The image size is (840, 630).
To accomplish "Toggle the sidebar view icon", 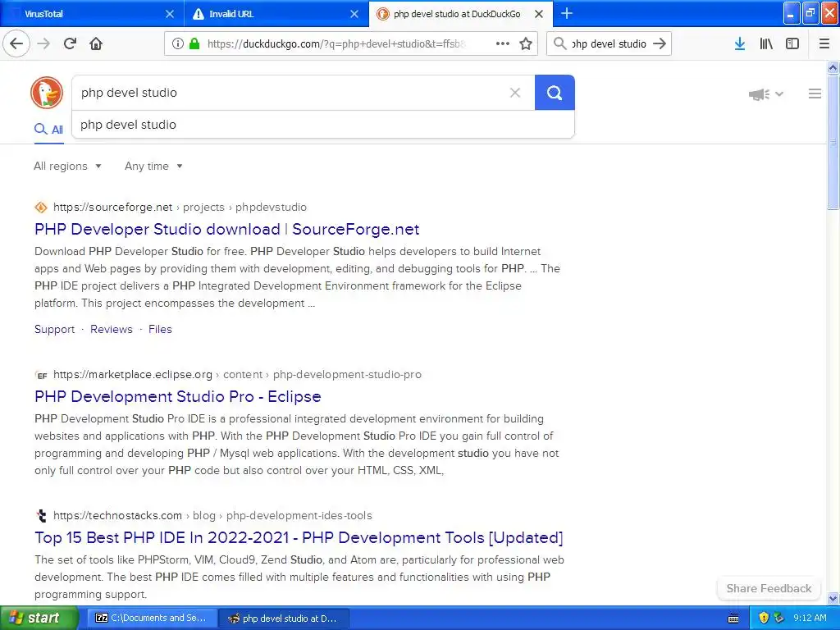I will (x=792, y=44).
